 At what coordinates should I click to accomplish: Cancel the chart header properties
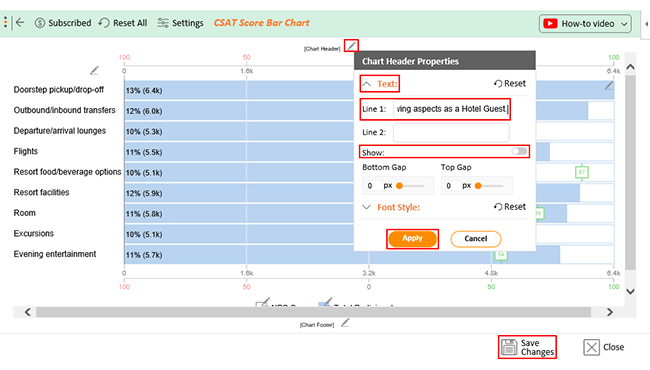tap(475, 239)
